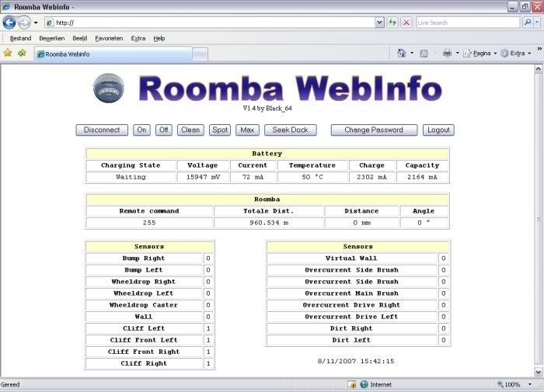Click the 960.534 m total distance value
Viewport: 544px width, 392px height.
[x=269, y=223]
